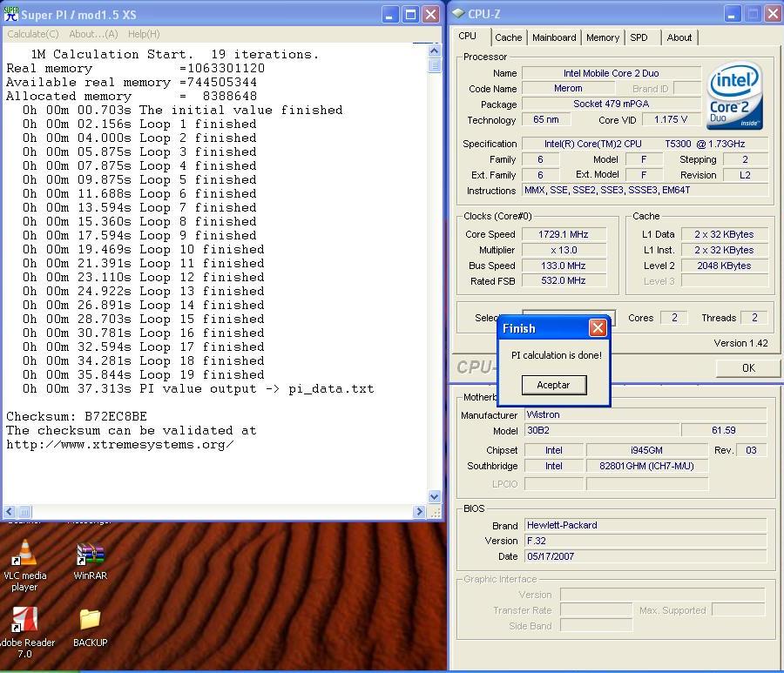
Task: Open WinRAR desktop shortcut
Action: tap(90, 562)
